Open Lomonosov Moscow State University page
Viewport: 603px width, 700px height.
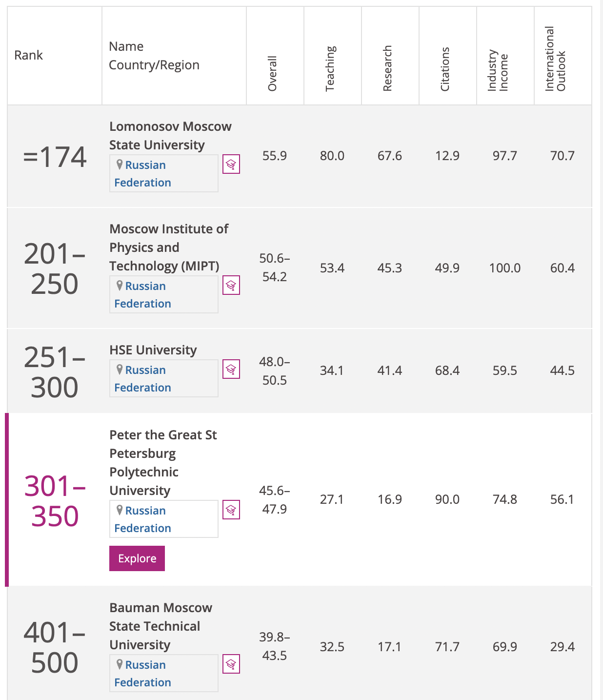[x=170, y=136]
